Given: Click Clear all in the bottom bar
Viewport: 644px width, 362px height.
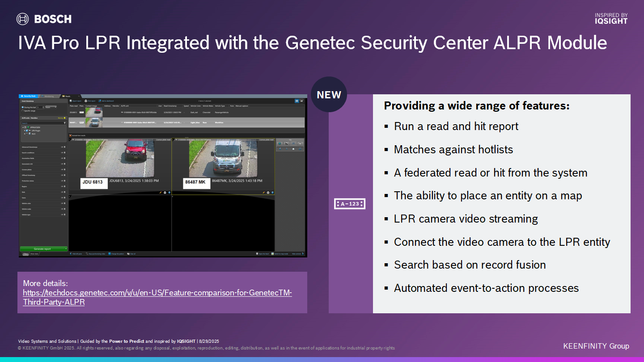Looking at the screenshot, I should tap(131, 254).
